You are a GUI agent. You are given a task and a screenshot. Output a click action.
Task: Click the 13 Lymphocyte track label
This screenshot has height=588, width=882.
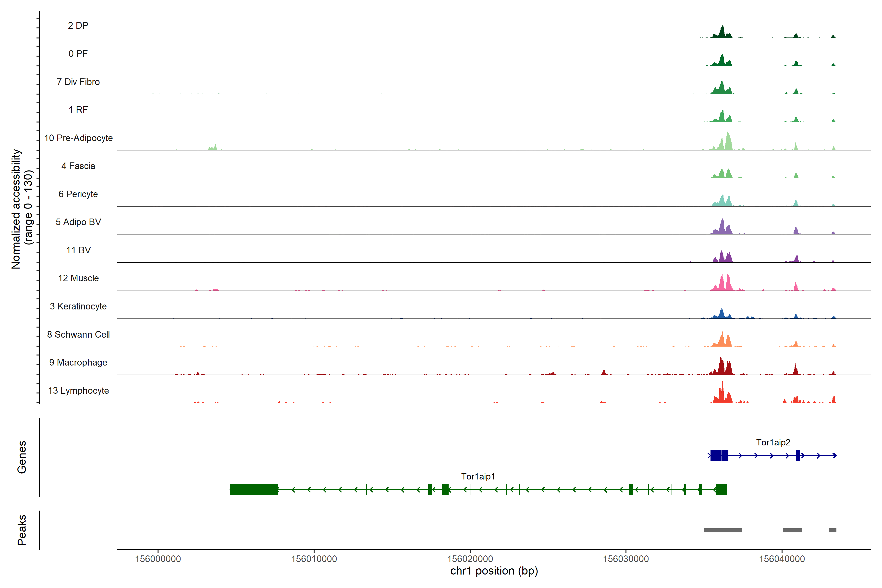pos(78,391)
